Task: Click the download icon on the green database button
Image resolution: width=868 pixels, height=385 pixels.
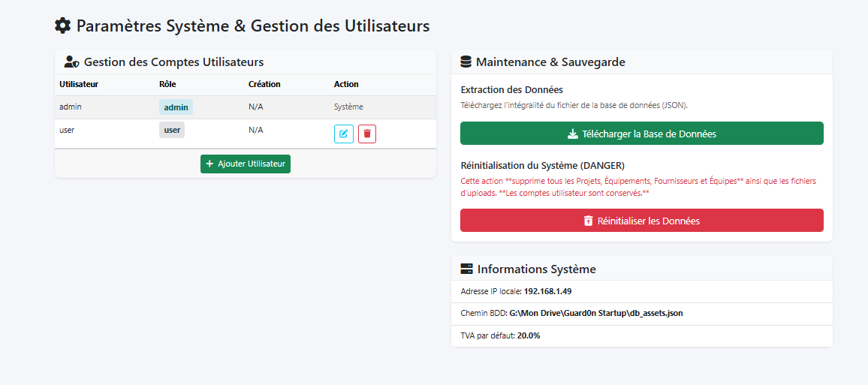Action: point(572,134)
